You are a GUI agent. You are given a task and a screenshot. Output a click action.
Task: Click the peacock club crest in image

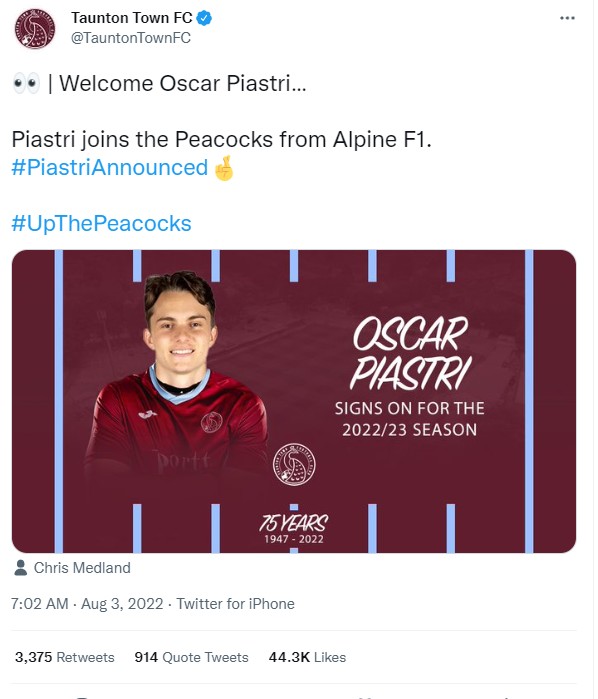tap(294, 465)
